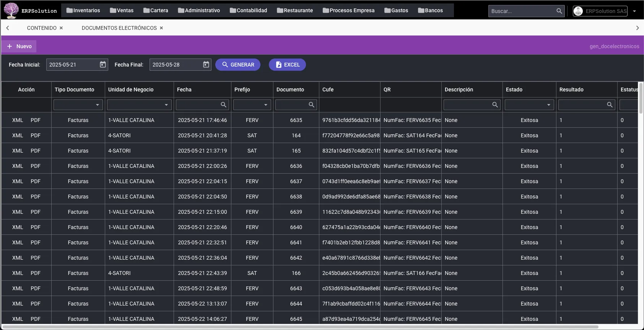The width and height of the screenshot is (644, 330).
Task: Click the Resultado column filter search icon
Action: pos(610,105)
